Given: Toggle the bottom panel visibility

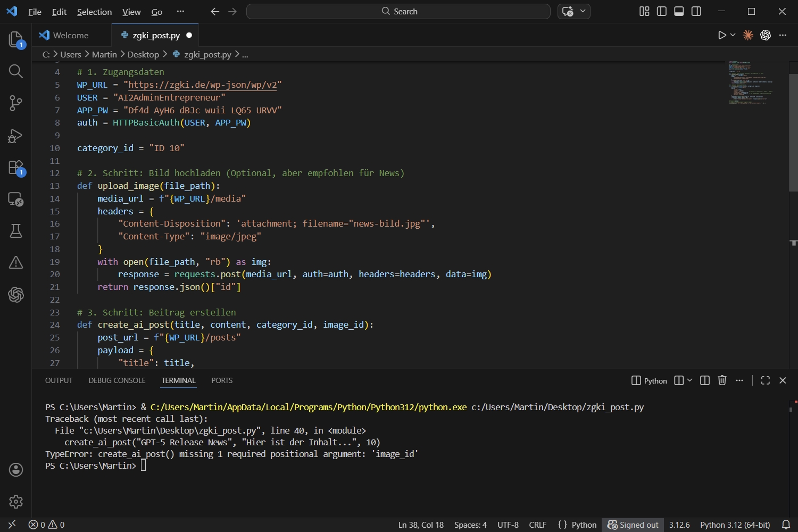Looking at the screenshot, I should [679, 11].
